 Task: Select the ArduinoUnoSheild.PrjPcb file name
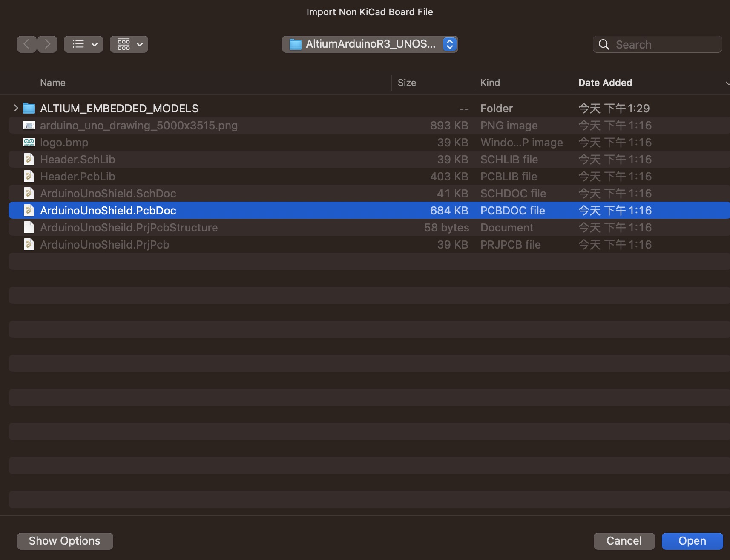point(105,245)
